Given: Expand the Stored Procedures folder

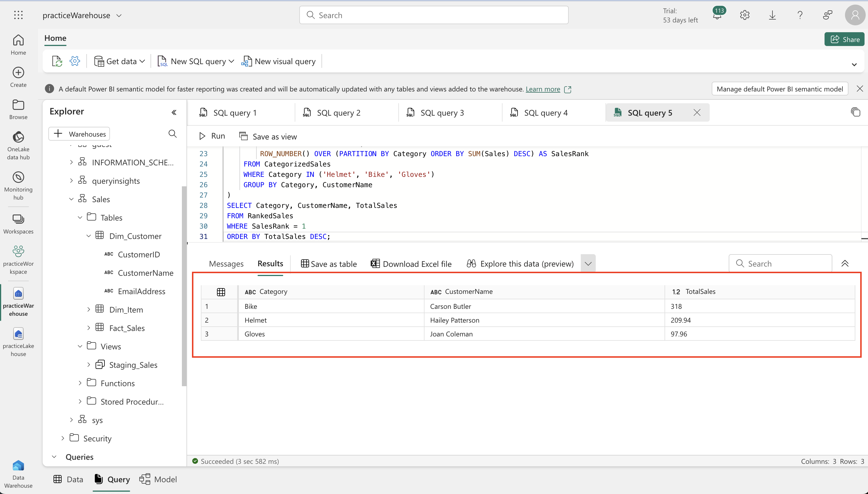Looking at the screenshot, I should [x=80, y=401].
